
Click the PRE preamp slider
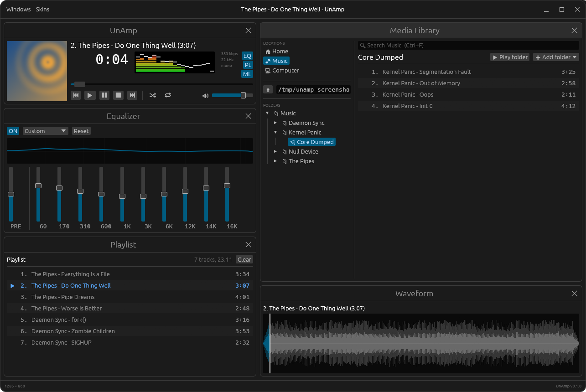click(11, 194)
